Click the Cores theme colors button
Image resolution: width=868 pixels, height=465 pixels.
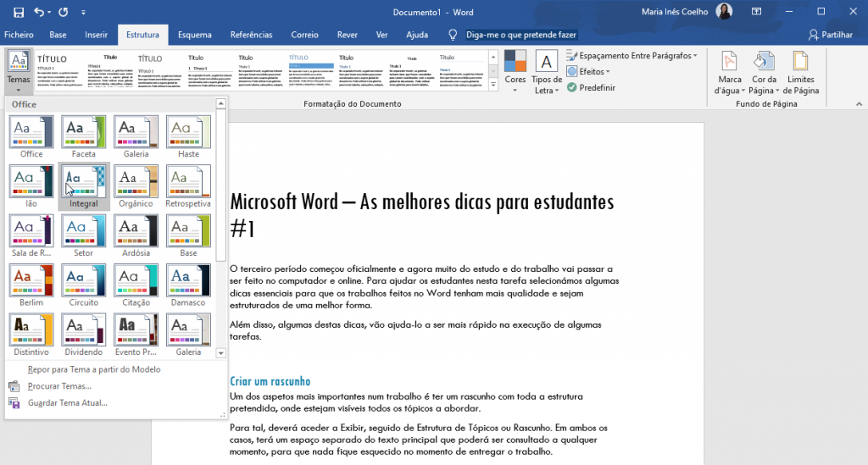(515, 72)
